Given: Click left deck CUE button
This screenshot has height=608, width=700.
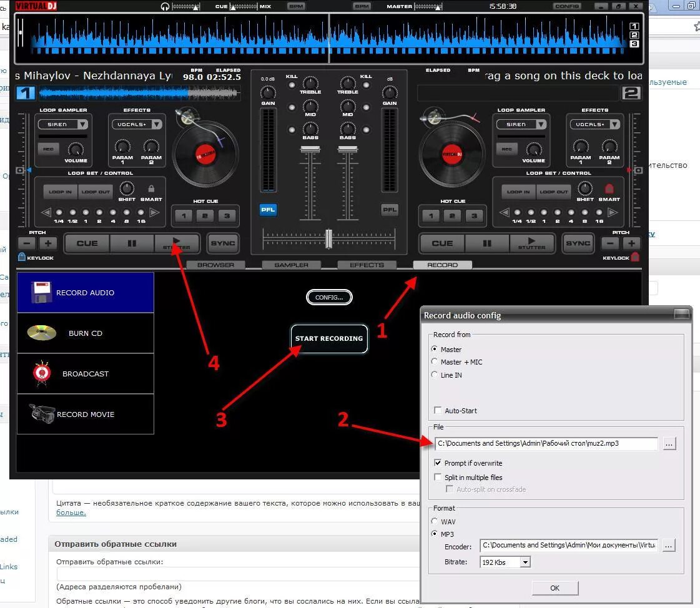Looking at the screenshot, I should click(87, 243).
